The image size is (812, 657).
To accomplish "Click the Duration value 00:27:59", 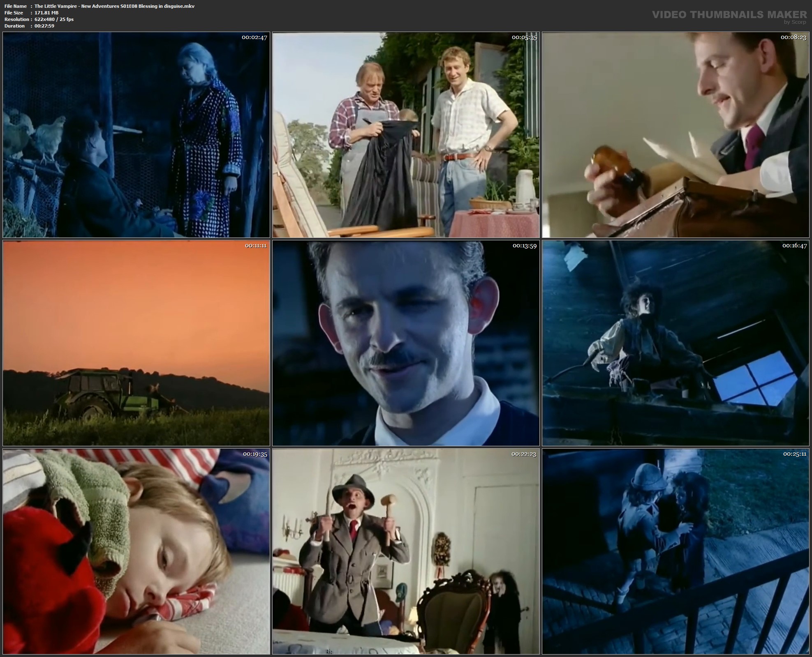I will (44, 26).
